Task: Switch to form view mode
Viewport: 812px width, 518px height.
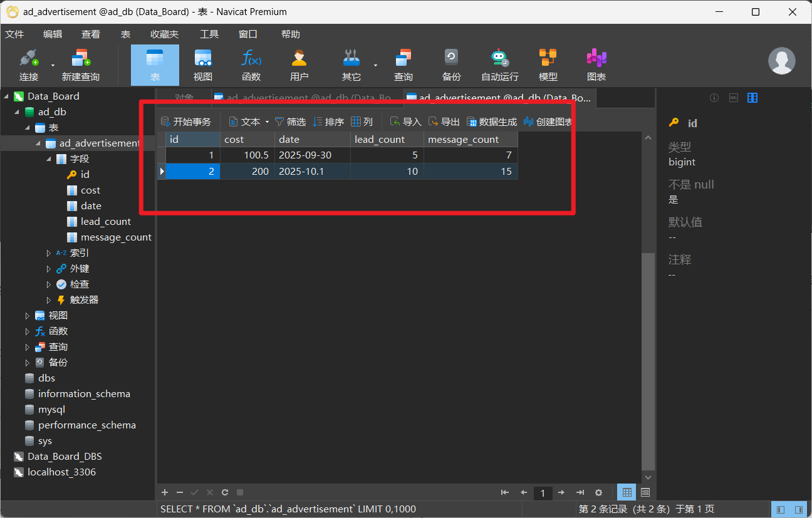Action: [x=645, y=492]
